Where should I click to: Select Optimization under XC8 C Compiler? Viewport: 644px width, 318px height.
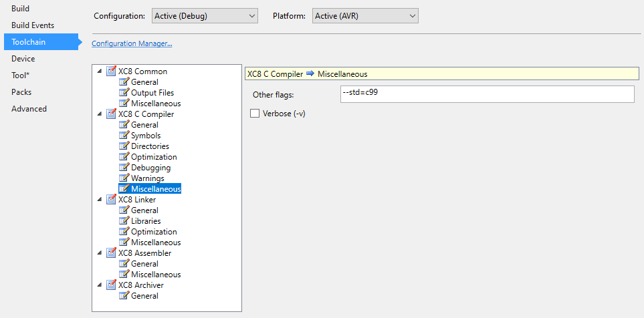pyautogui.click(x=154, y=157)
